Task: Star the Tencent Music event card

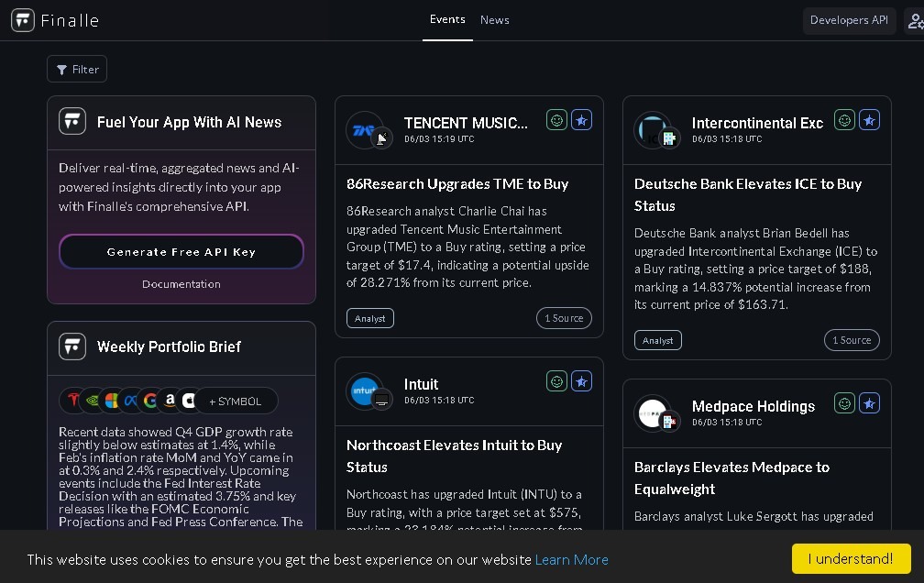Action: (581, 120)
